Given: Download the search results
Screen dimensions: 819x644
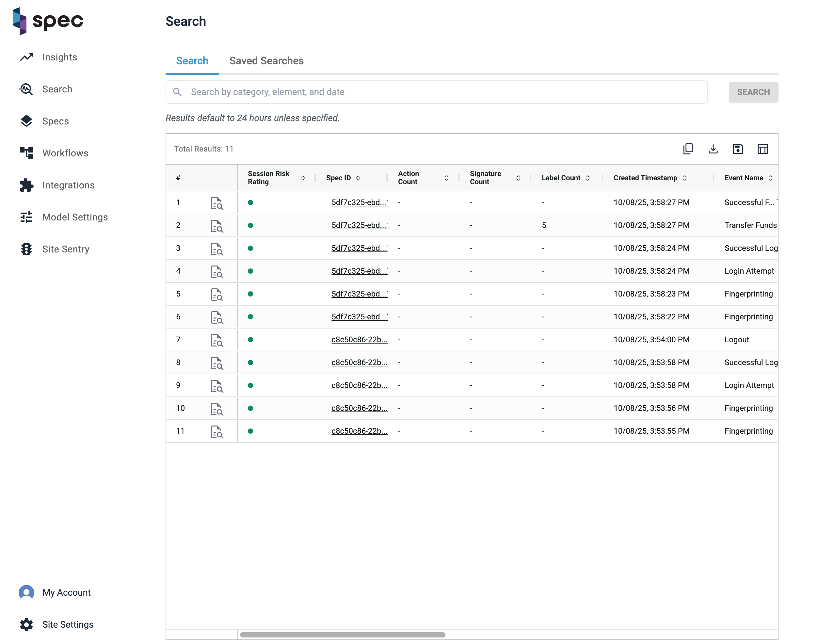Looking at the screenshot, I should pyautogui.click(x=713, y=149).
